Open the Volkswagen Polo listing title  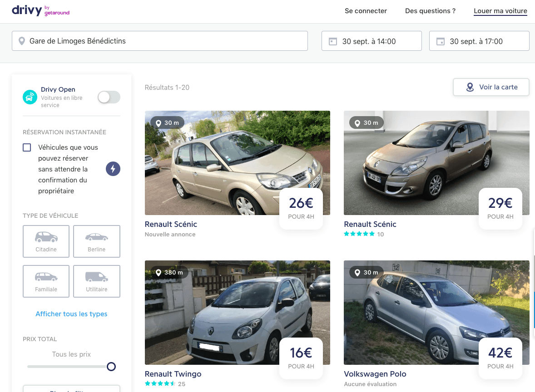(375, 374)
